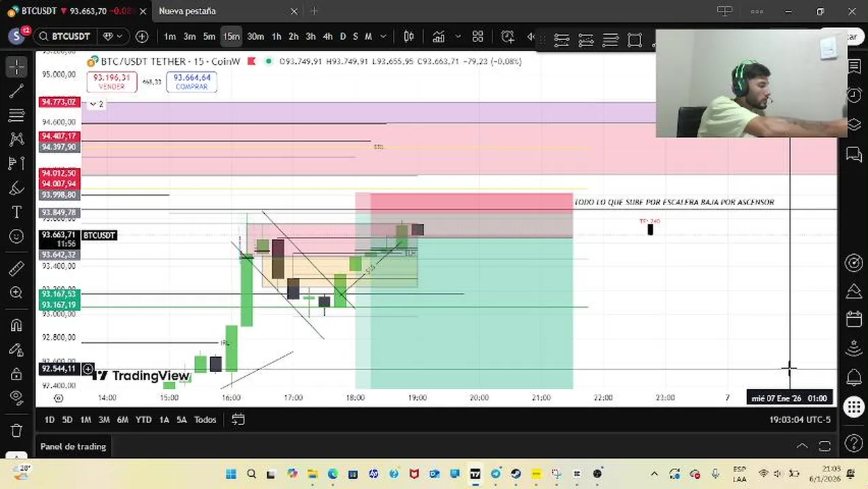Viewport: 868px width, 489px height.
Task: Switch to the 5m timeframe
Action: (209, 37)
